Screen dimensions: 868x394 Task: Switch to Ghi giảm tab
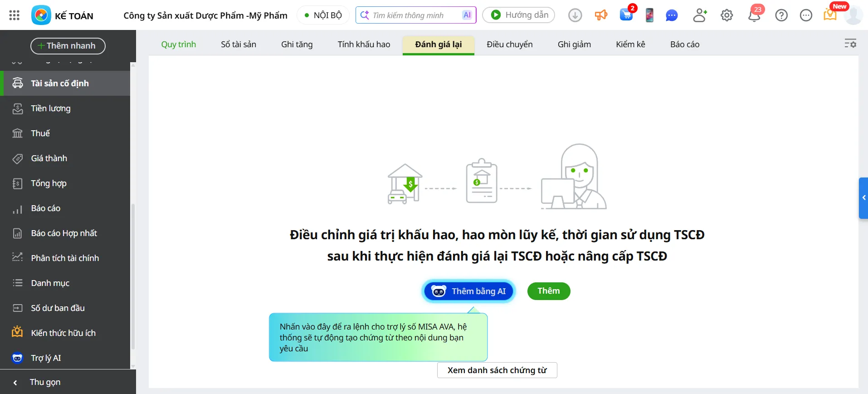click(574, 44)
